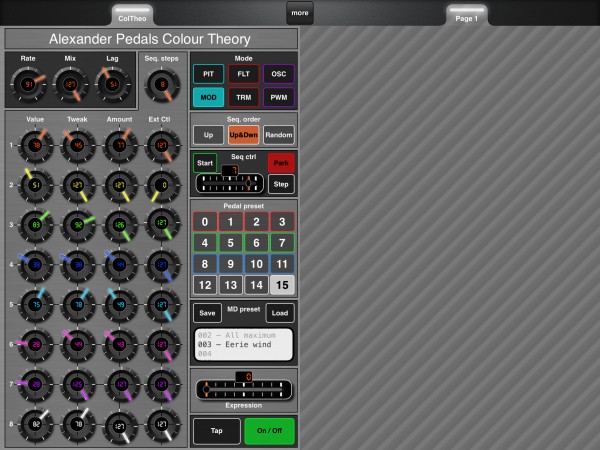Click row 2 yellow Value knob
Viewport: 600px width, 450px height.
[36, 185]
